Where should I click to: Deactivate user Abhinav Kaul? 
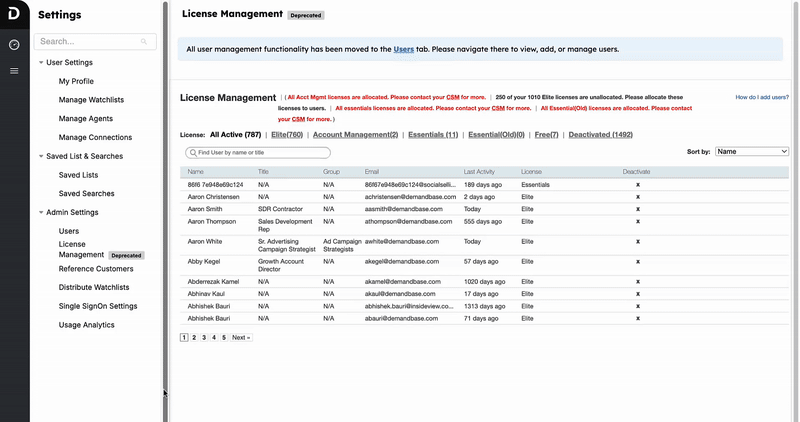click(638, 294)
